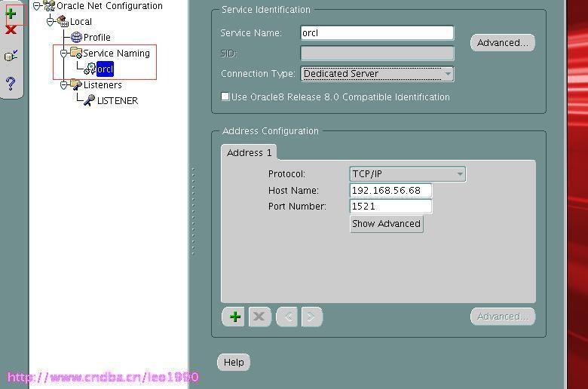
Task: Collapse the Service Naming tree node
Action: (x=64, y=54)
